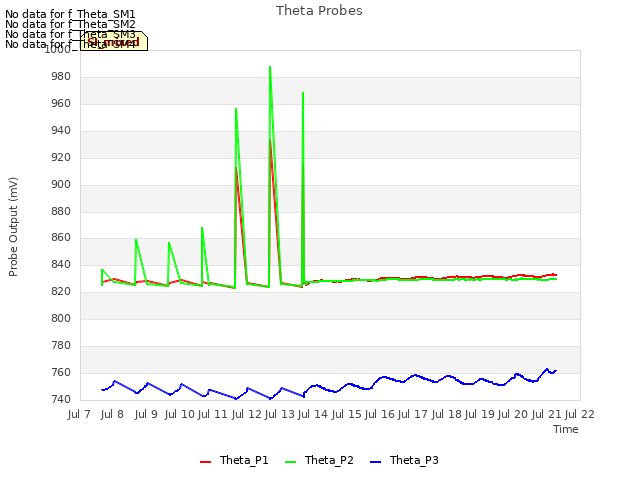Click the Jul 10 x-axis tick label
The height and width of the screenshot is (480, 640).
point(180,415)
